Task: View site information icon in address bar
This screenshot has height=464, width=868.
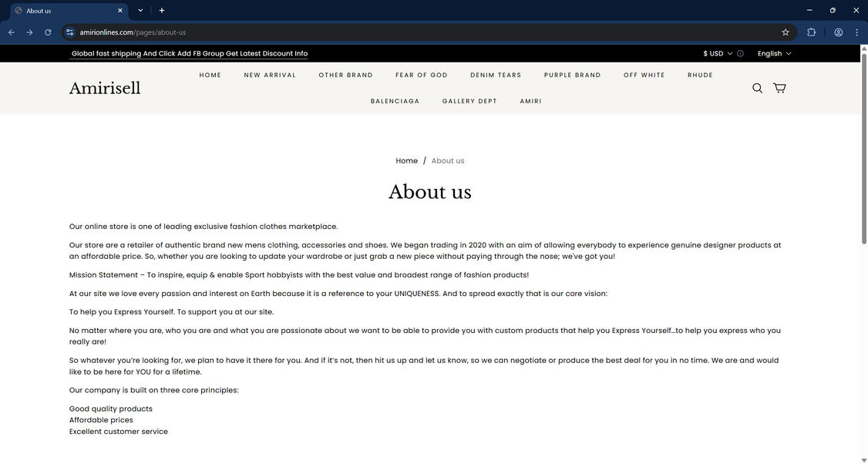Action: point(69,32)
